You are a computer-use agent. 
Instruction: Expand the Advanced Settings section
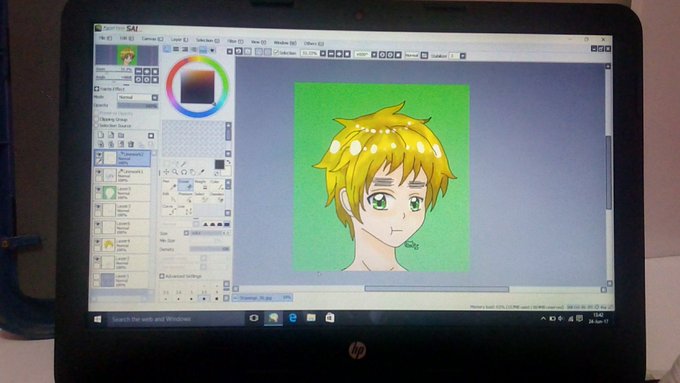click(162, 276)
